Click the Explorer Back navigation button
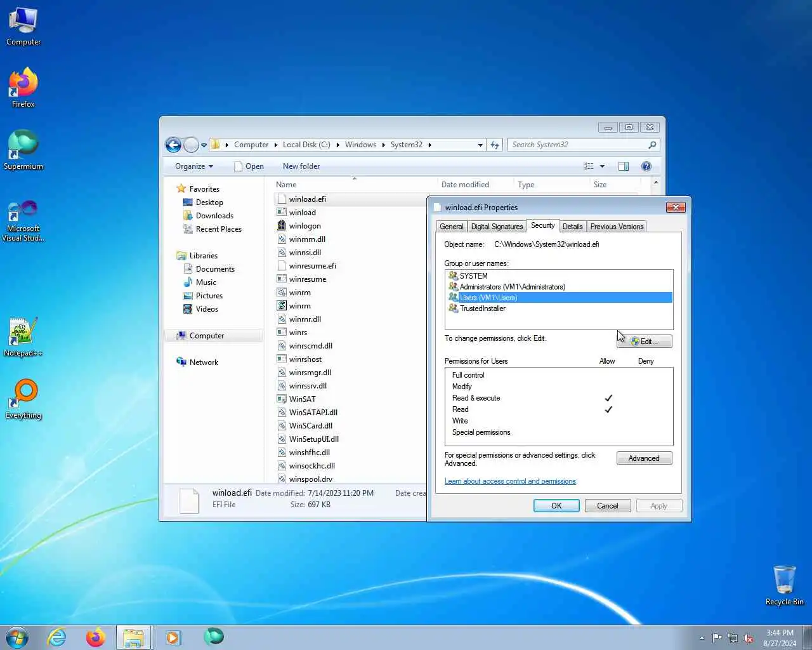This screenshot has width=812, height=650. point(173,145)
